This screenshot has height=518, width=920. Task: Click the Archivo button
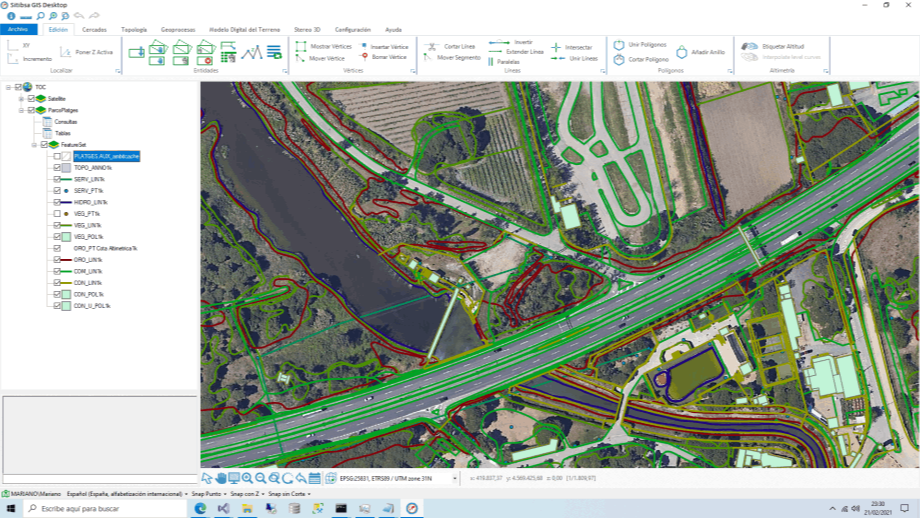tap(18, 30)
